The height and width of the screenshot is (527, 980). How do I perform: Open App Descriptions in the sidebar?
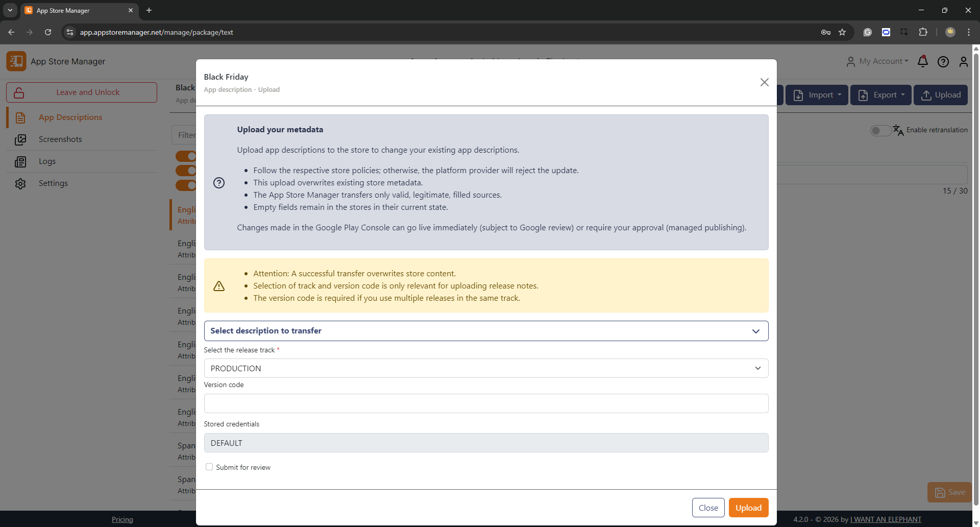70,117
